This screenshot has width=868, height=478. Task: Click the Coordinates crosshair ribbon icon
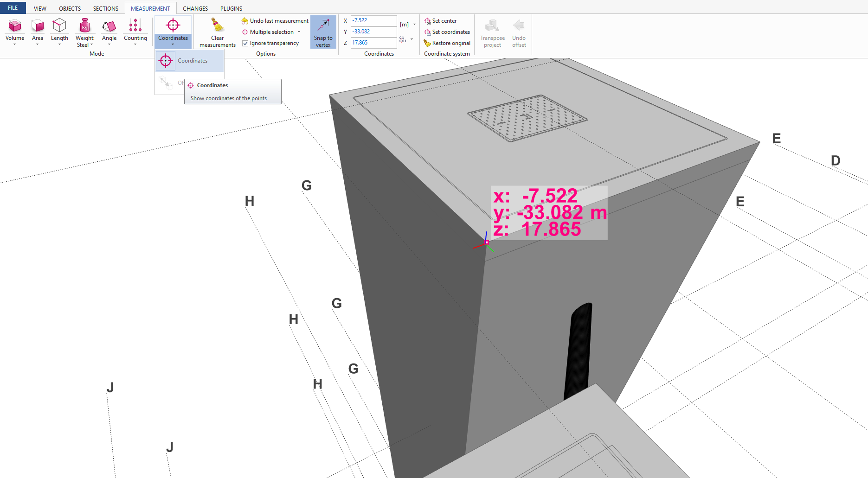[173, 25]
